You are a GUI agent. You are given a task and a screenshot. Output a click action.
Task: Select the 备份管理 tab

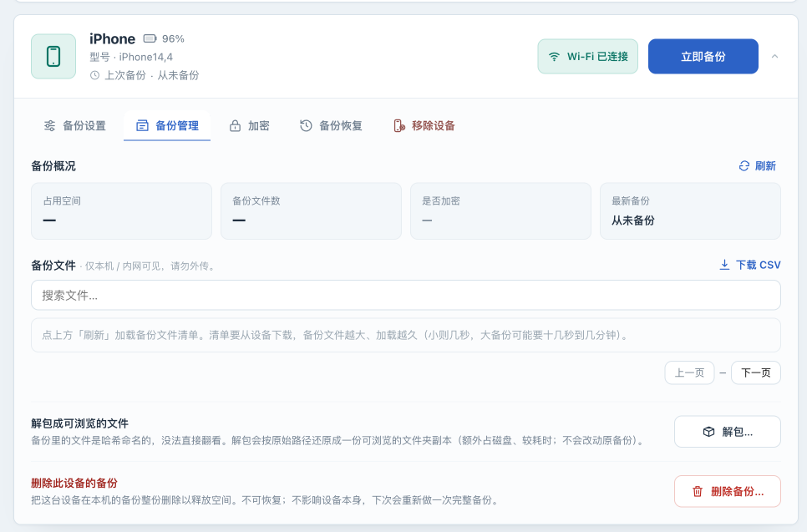coord(167,125)
